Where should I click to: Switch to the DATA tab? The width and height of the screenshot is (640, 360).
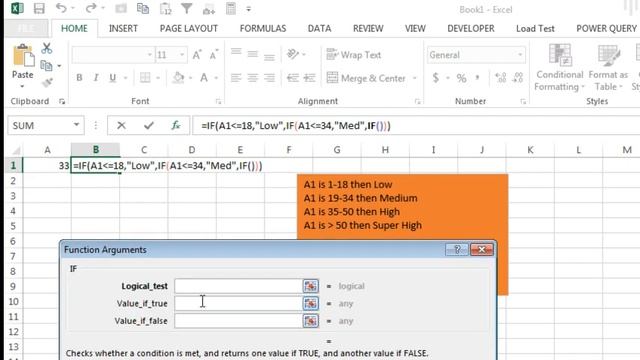click(319, 28)
